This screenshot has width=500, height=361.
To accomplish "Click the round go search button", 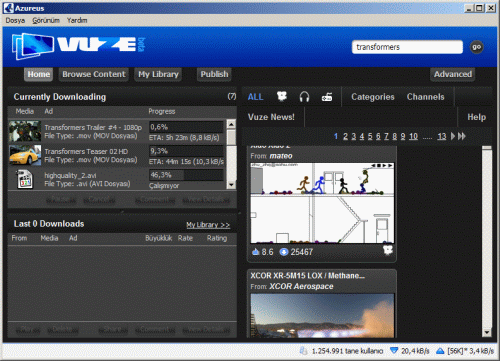I will point(477,47).
